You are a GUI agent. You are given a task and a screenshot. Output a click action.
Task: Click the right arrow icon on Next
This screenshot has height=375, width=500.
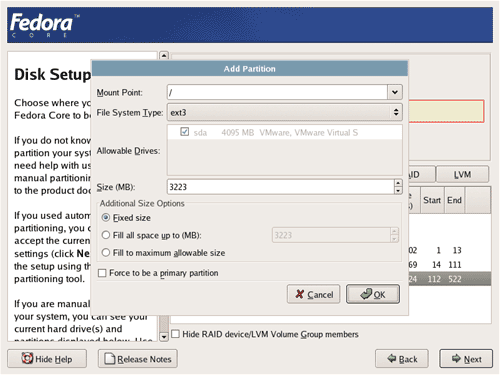click(456, 359)
